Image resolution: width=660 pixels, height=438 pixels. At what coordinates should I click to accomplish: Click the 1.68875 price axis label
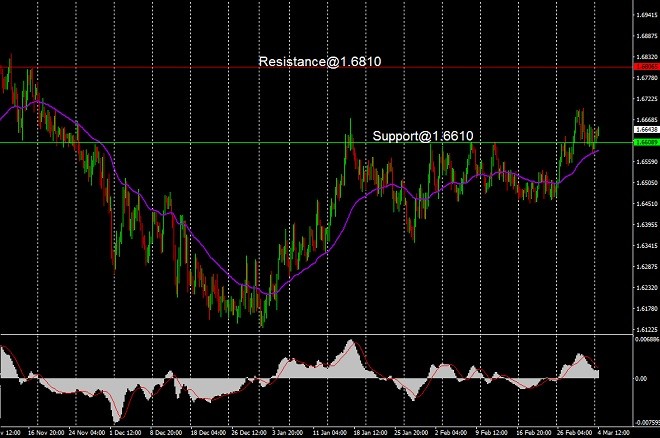tap(647, 36)
